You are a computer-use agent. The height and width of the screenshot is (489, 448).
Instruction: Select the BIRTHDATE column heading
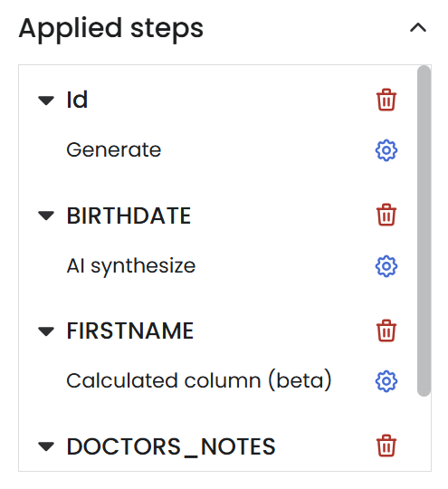129,216
